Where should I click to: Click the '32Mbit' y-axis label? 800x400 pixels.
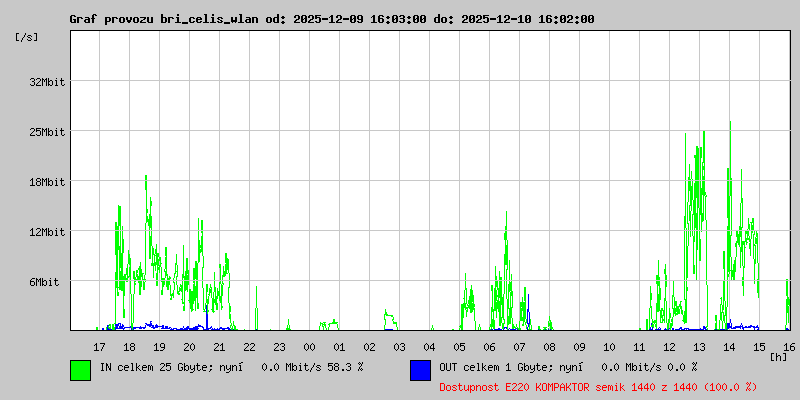[47, 82]
